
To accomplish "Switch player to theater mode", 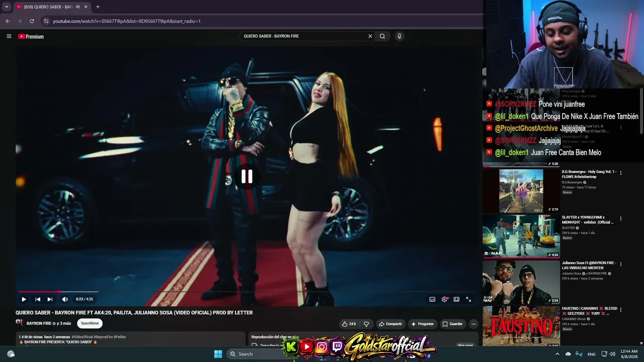I will click(x=456, y=299).
